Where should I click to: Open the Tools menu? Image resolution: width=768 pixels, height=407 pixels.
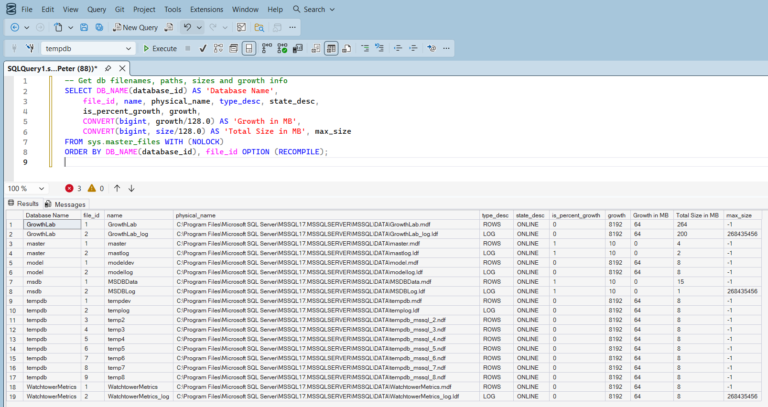coord(172,9)
